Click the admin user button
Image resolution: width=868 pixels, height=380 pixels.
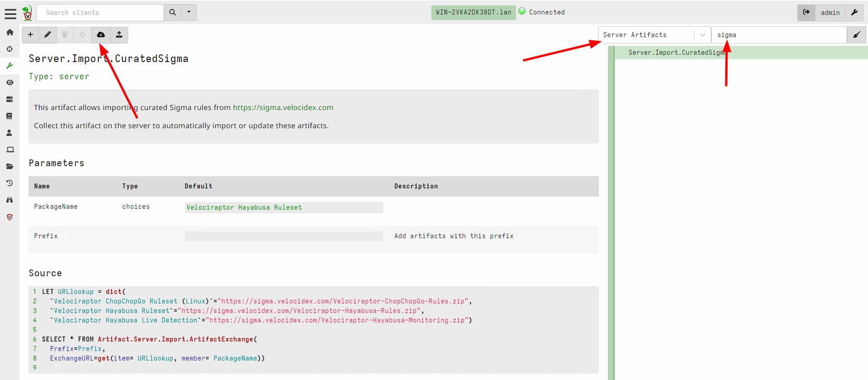pyautogui.click(x=830, y=13)
